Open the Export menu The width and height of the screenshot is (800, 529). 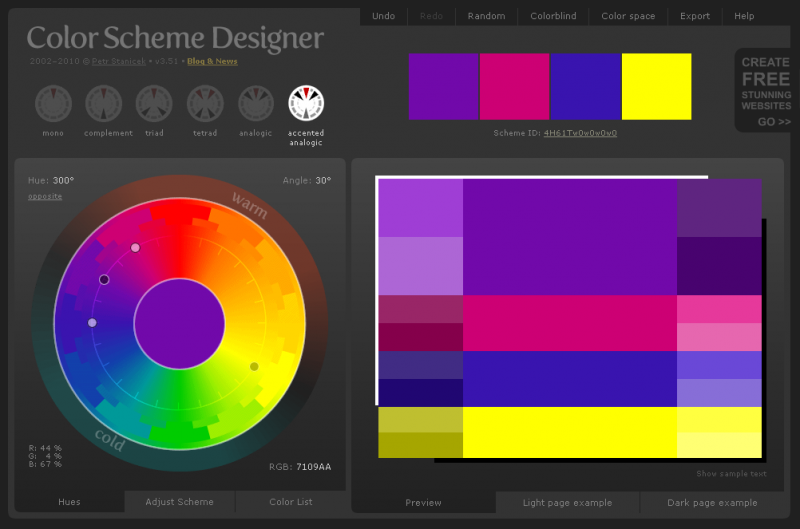pyautogui.click(x=695, y=16)
